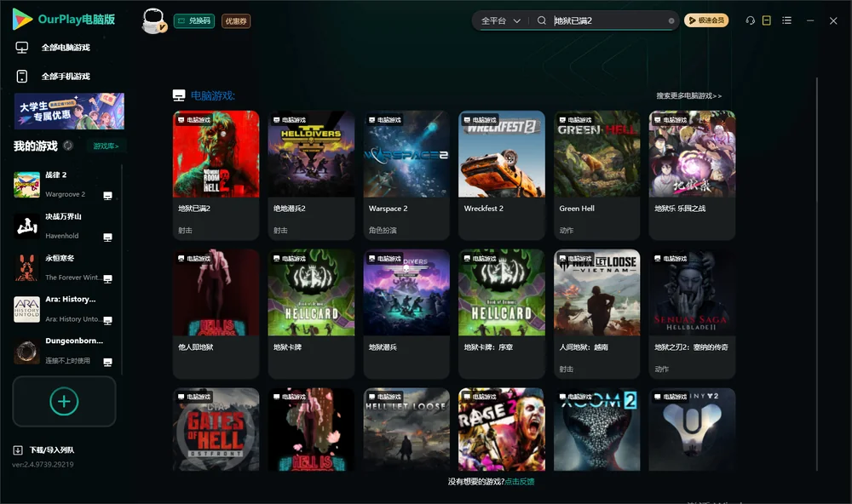The width and height of the screenshot is (852, 504).
Task: Open Green Hell game card
Action: (x=597, y=175)
